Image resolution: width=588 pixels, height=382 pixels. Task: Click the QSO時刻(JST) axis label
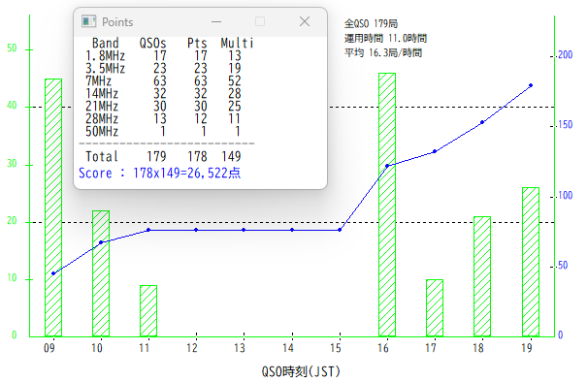pos(301,371)
